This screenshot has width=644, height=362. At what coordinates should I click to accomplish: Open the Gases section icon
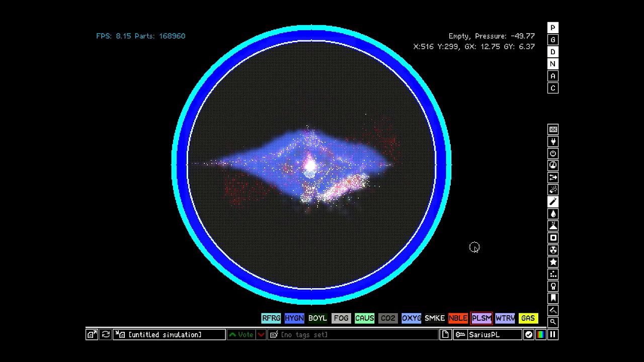(553, 202)
